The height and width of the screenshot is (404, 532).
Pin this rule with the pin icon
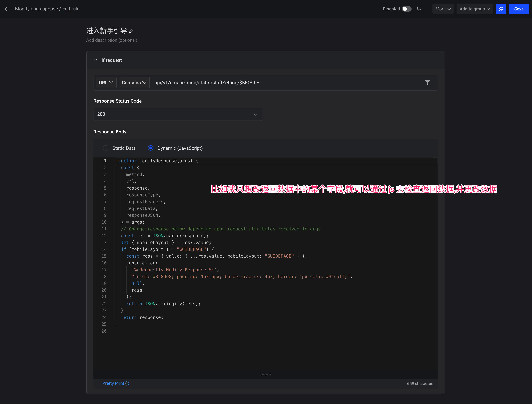point(419,9)
